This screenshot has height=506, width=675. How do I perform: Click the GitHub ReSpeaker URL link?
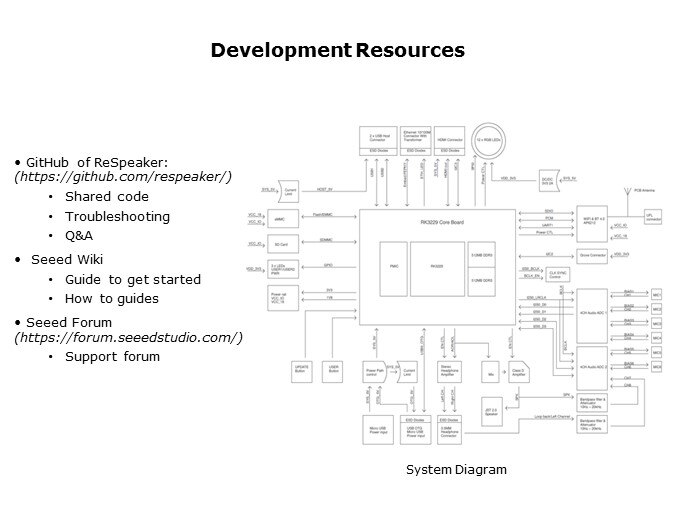122,176
